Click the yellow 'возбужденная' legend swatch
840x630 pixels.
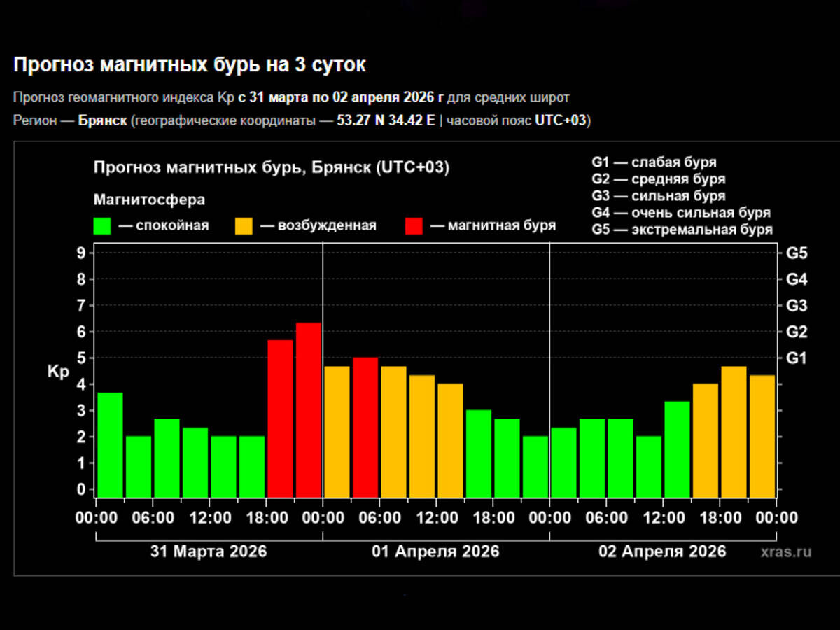[x=244, y=226]
